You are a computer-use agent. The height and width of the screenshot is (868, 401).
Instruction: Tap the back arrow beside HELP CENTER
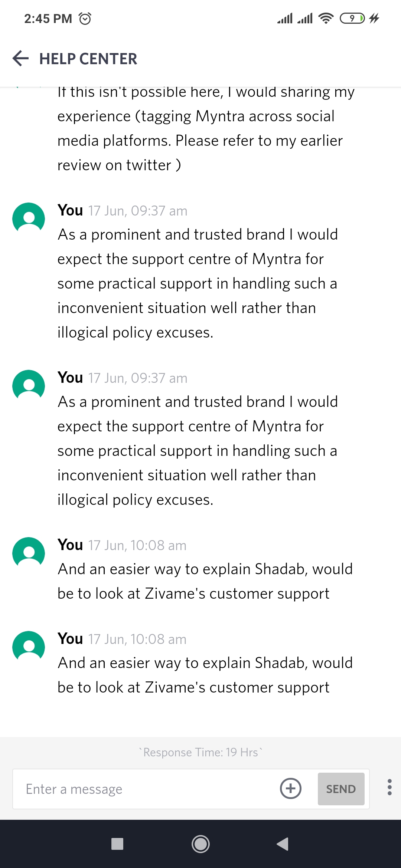pyautogui.click(x=21, y=59)
